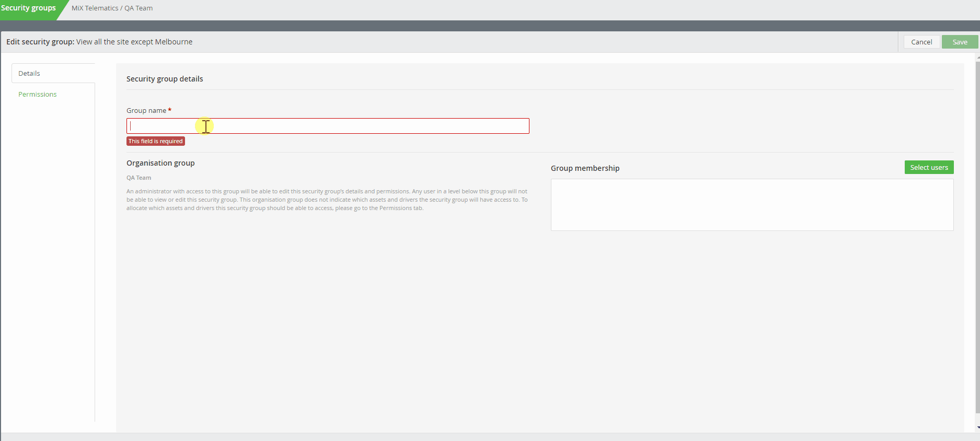This screenshot has width=980, height=441.
Task: Focus the Group name input field
Action: click(x=328, y=126)
